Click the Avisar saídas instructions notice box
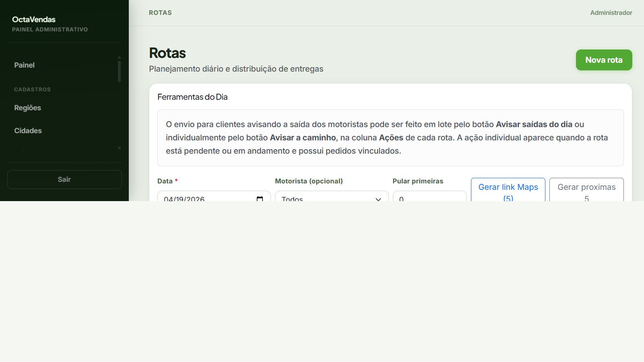644x362 pixels. [390, 138]
